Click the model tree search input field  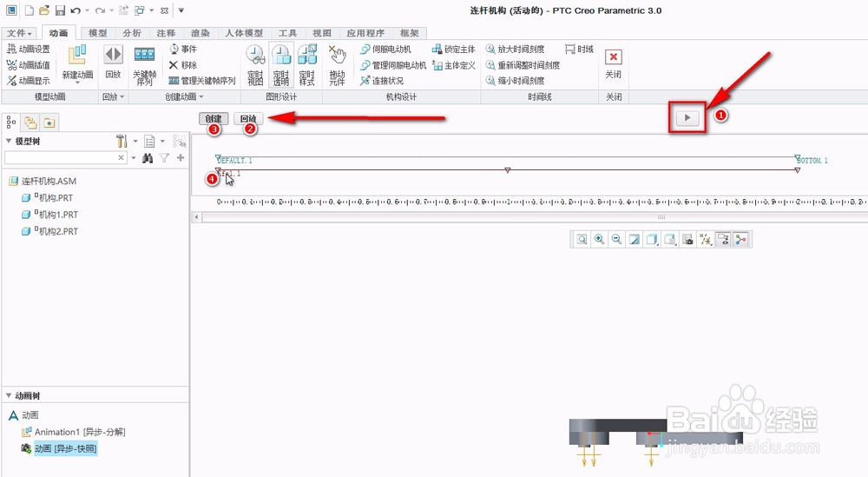point(65,158)
